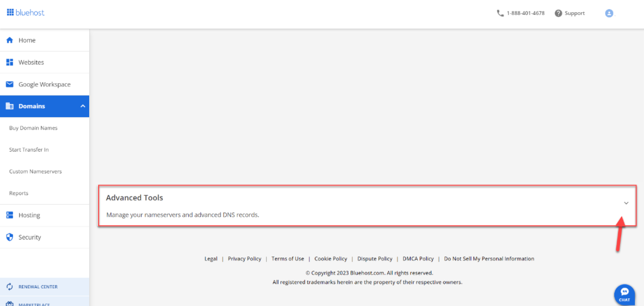
Task: Click the Support link text
Action: pyautogui.click(x=574, y=13)
